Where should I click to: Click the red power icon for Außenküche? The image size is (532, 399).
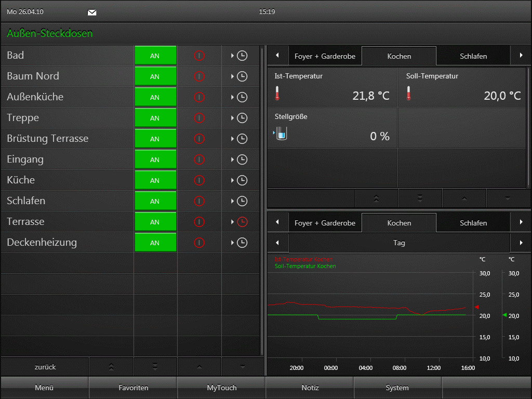[199, 97]
